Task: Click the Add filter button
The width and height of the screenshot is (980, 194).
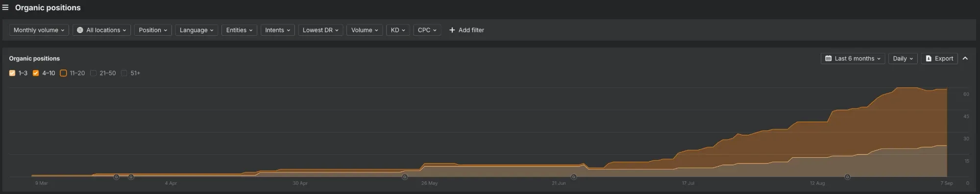Action: [466, 30]
